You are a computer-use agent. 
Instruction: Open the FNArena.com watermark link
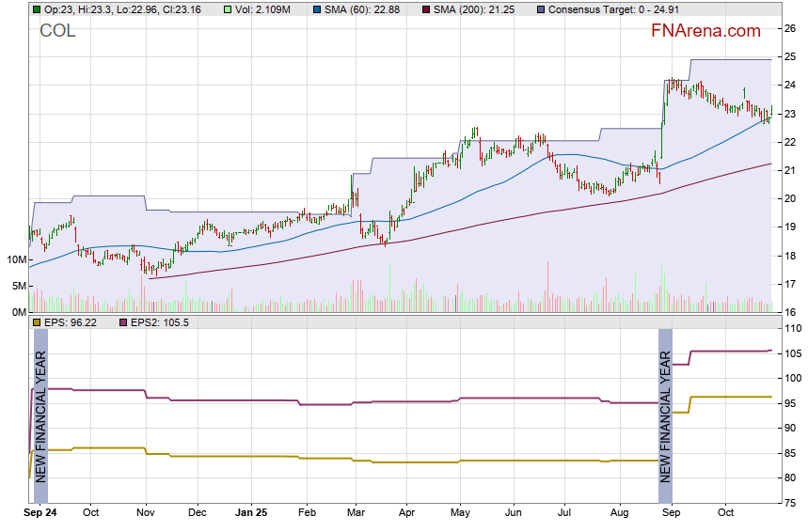coord(705,31)
